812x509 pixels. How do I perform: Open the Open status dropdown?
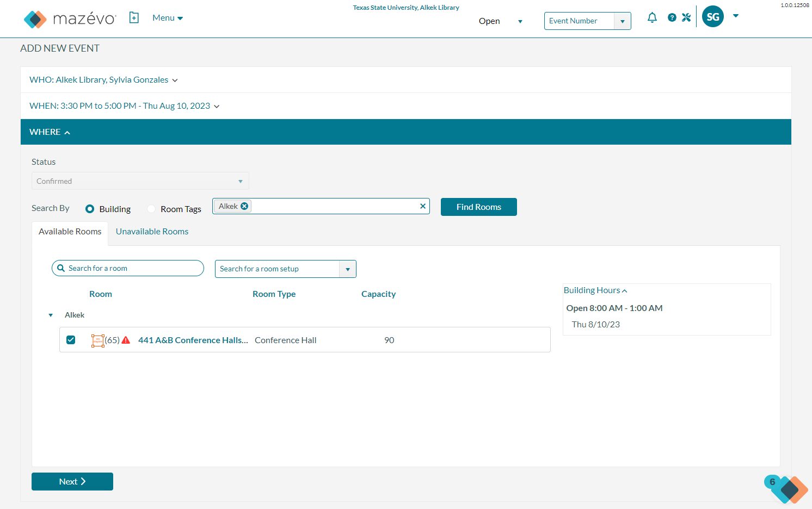tap(501, 21)
